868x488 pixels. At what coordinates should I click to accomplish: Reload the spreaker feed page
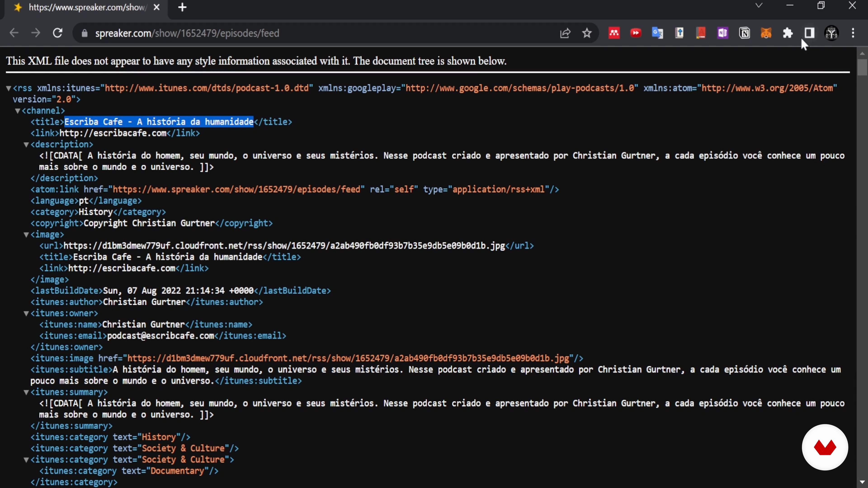[x=58, y=33]
